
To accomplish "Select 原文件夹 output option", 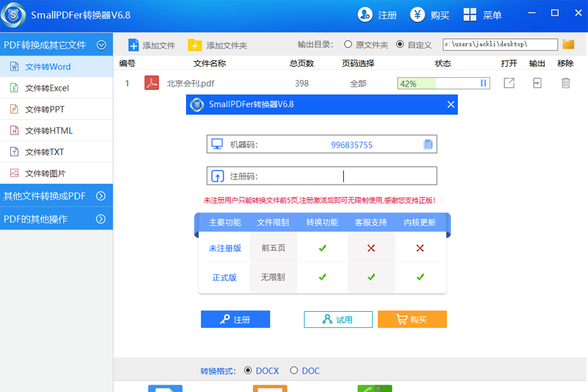I will (x=366, y=45).
